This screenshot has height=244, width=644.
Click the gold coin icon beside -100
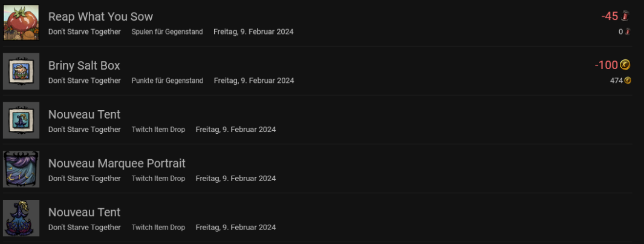(625, 65)
